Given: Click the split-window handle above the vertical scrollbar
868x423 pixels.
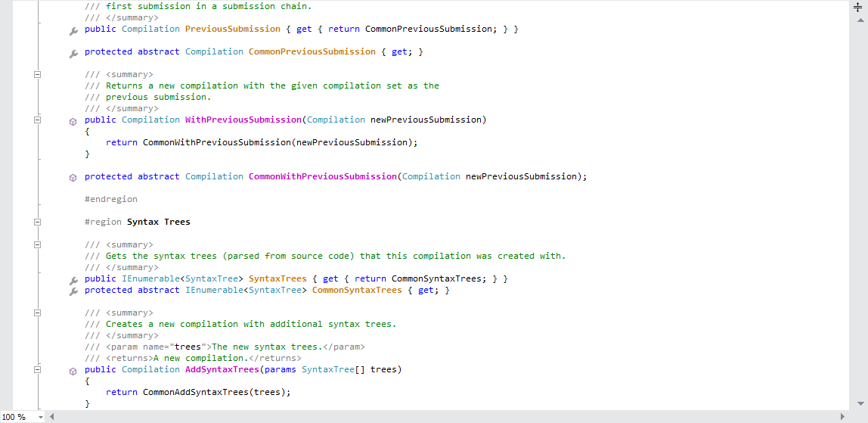Looking at the screenshot, I should [859, 7].
